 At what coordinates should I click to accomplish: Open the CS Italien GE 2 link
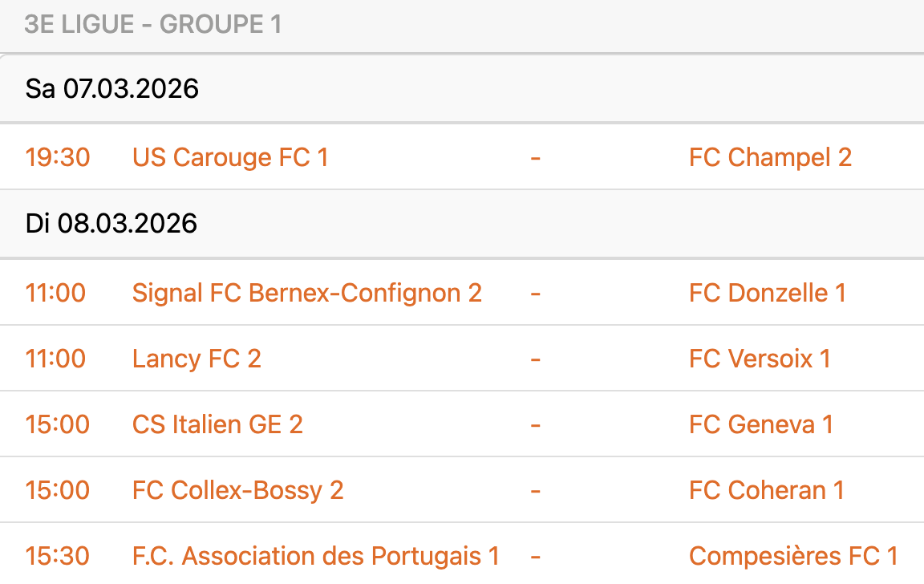point(217,424)
